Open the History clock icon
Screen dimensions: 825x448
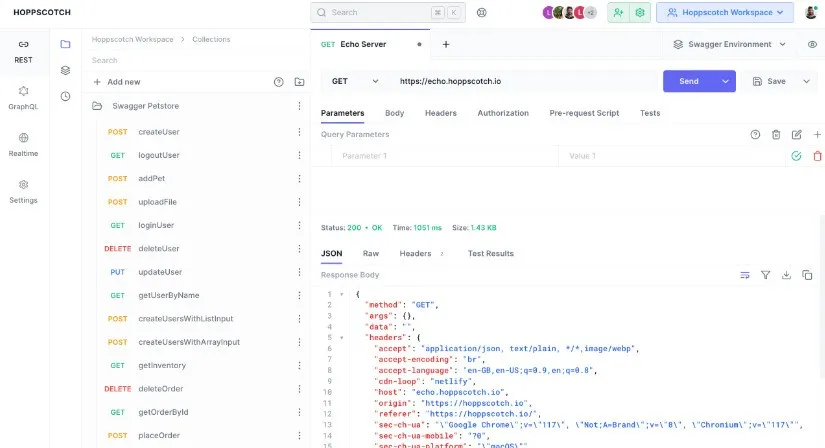click(65, 96)
